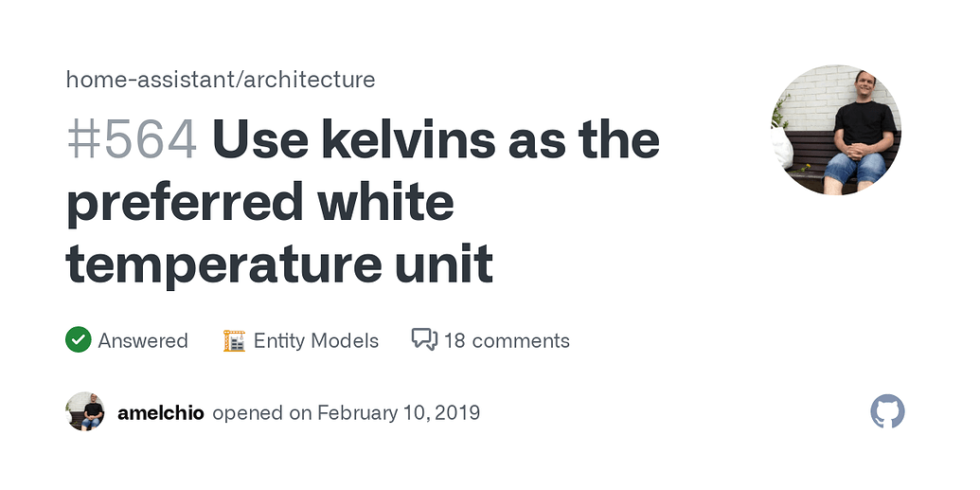Click the GitHub Octocat logo
Screen dimensions: 980x490
click(x=887, y=412)
